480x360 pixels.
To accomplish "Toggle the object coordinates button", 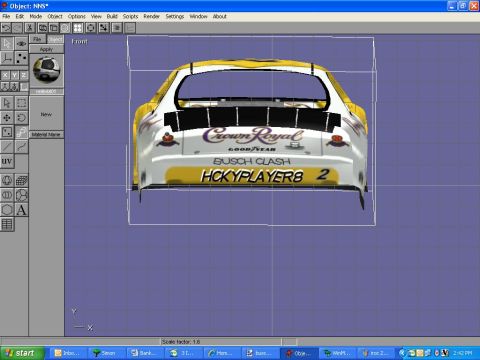I will click(14, 87).
